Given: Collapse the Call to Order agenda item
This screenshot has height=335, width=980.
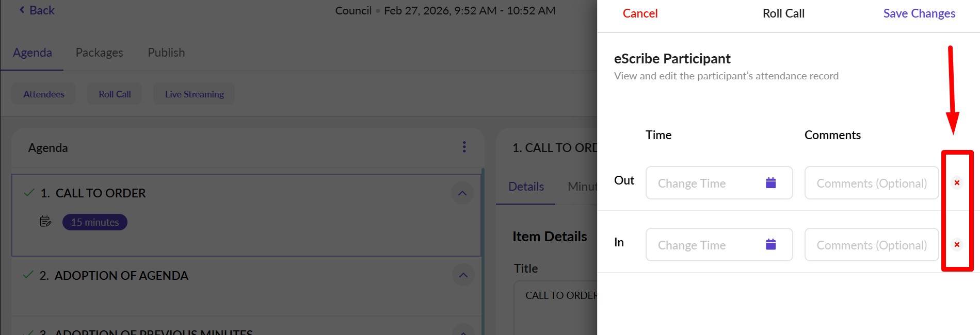Looking at the screenshot, I should click(x=463, y=192).
